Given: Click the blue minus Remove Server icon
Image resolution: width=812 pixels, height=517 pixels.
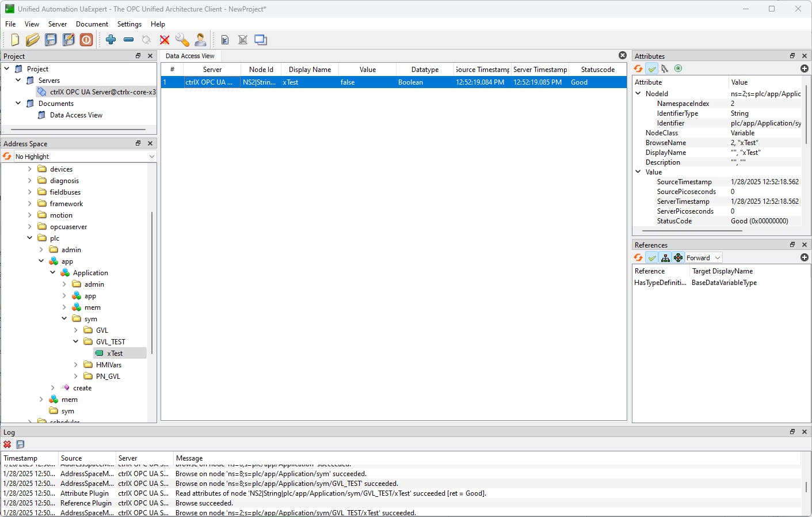Looking at the screenshot, I should pyautogui.click(x=129, y=40).
